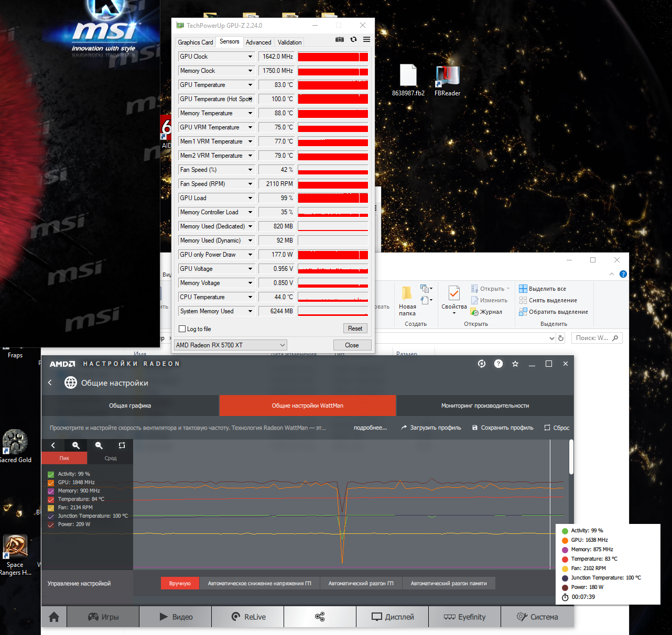Go back from Общие настройки page

[x=50, y=382]
